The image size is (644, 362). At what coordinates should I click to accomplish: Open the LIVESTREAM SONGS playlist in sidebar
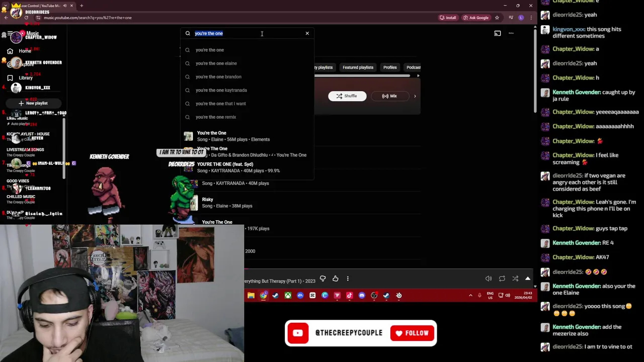(x=25, y=152)
